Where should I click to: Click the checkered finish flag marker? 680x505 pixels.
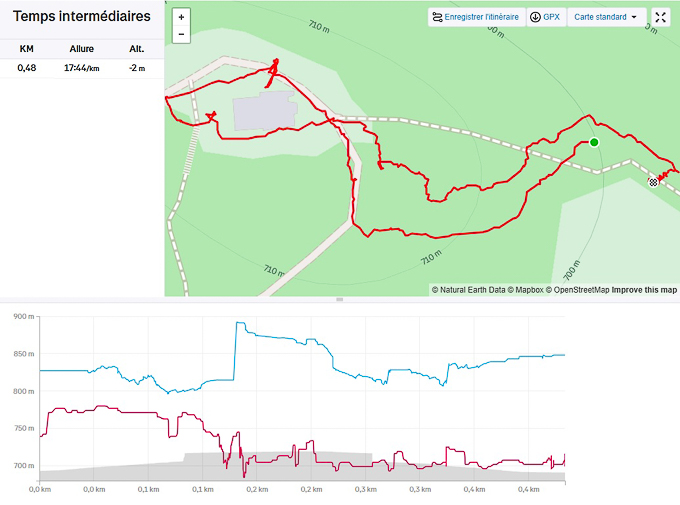pyautogui.click(x=653, y=182)
